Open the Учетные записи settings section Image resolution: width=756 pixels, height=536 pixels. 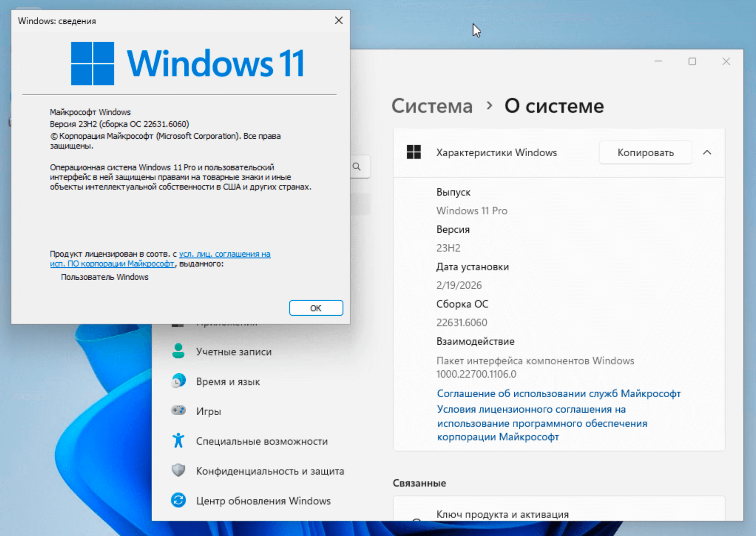click(234, 352)
